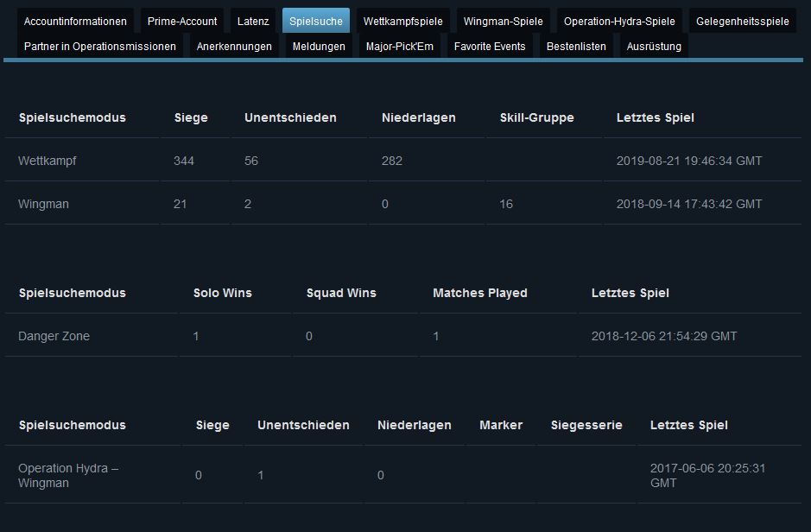Open the Gelegenheitsspiele tab
Viewport: 811px width, 532px height.
point(742,22)
